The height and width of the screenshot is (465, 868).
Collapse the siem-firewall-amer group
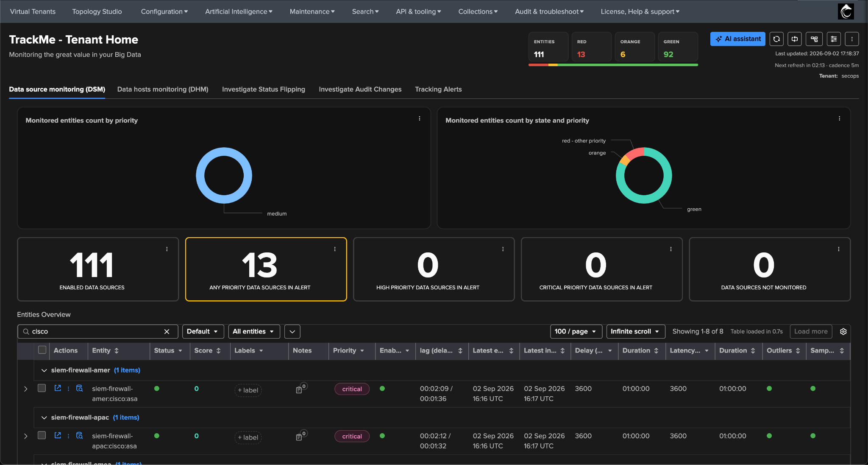44,370
